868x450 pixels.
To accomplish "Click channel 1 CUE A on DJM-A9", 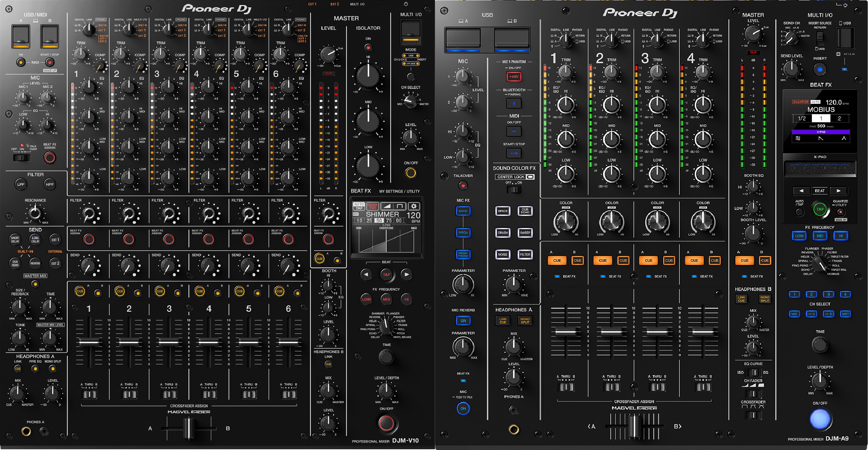I will (557, 260).
